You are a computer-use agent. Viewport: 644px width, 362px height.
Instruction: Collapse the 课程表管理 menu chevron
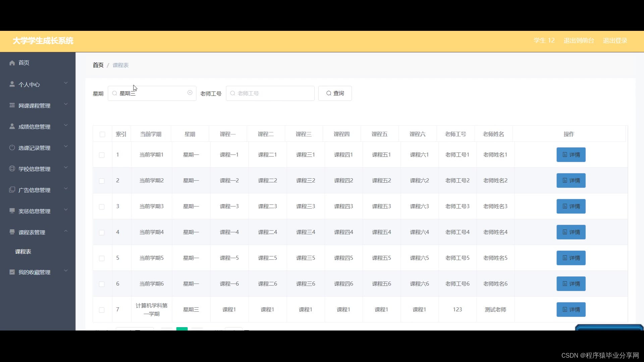point(66,231)
